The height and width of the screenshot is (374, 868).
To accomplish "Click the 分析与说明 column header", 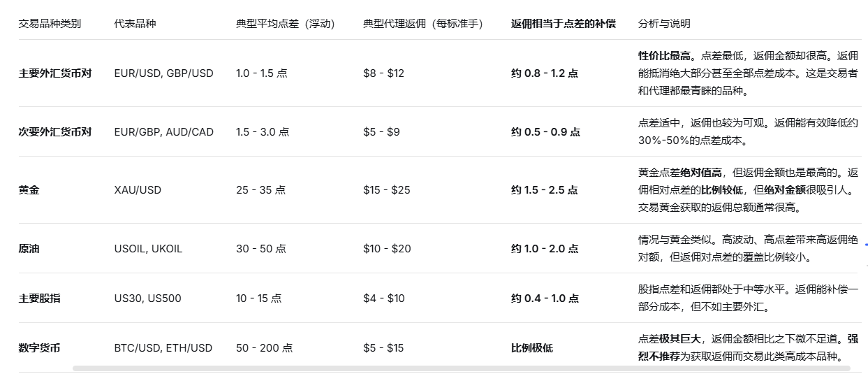I will pos(663,24).
